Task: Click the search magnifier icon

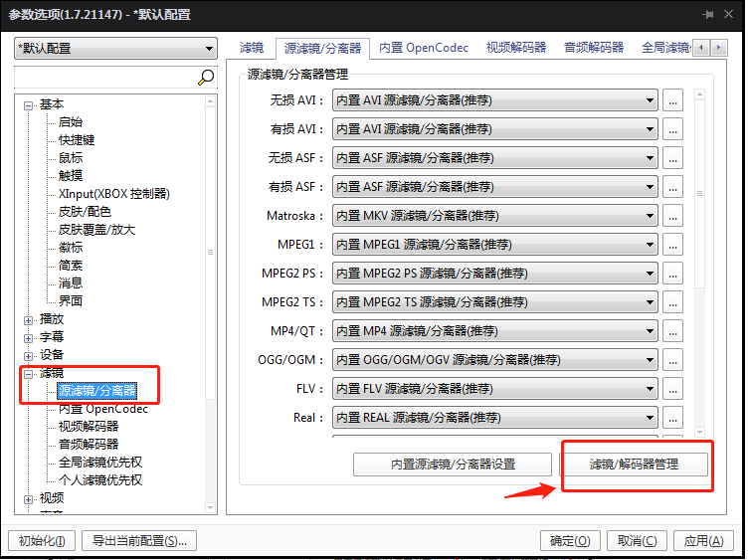Action: pyautogui.click(x=206, y=78)
